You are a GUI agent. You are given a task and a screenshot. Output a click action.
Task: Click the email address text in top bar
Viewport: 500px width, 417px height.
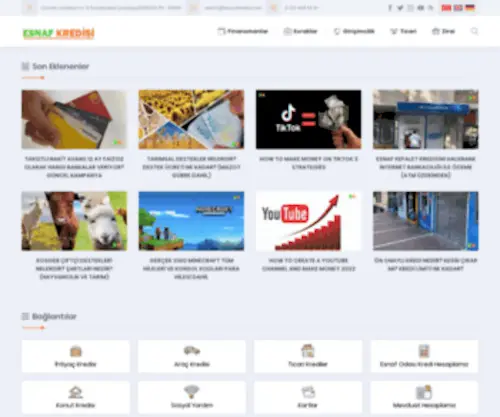[233, 8]
